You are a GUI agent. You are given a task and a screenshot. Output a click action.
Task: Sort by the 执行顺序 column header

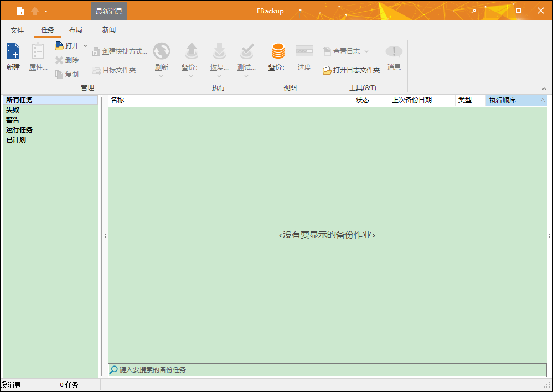(516, 100)
